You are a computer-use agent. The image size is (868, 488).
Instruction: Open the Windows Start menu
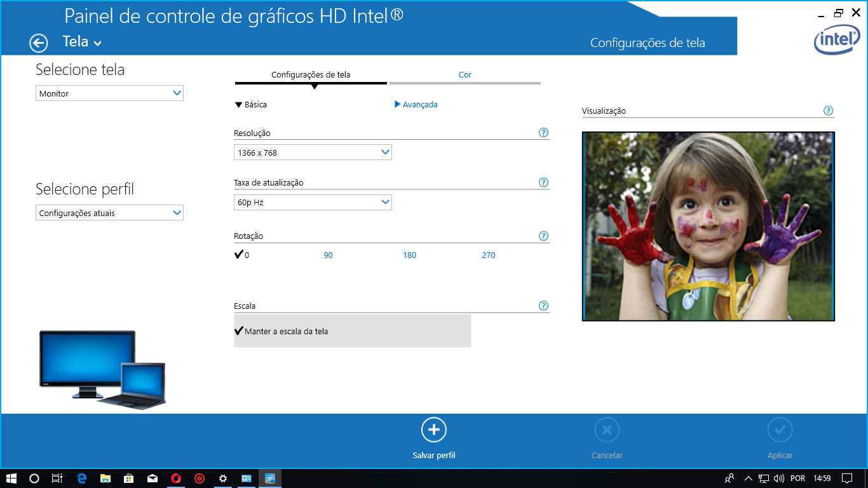point(11,478)
